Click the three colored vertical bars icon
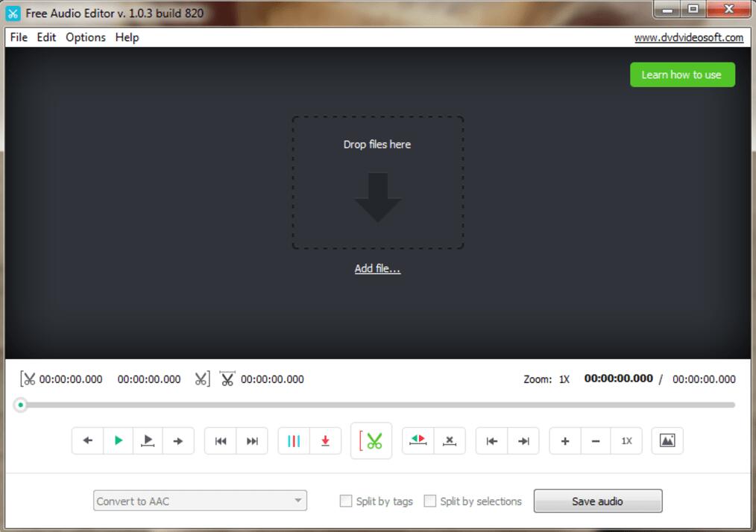The image size is (756, 532). (x=294, y=441)
